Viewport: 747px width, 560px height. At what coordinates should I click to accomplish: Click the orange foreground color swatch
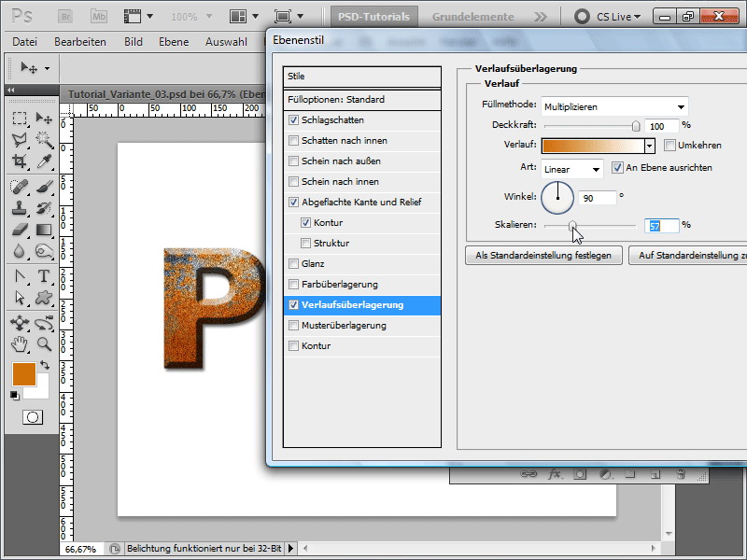click(24, 374)
